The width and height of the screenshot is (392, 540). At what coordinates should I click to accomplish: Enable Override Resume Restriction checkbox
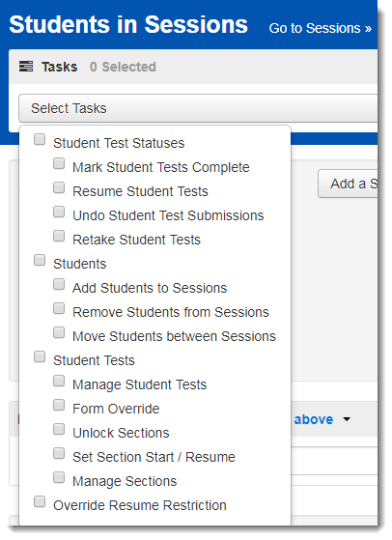click(x=40, y=501)
